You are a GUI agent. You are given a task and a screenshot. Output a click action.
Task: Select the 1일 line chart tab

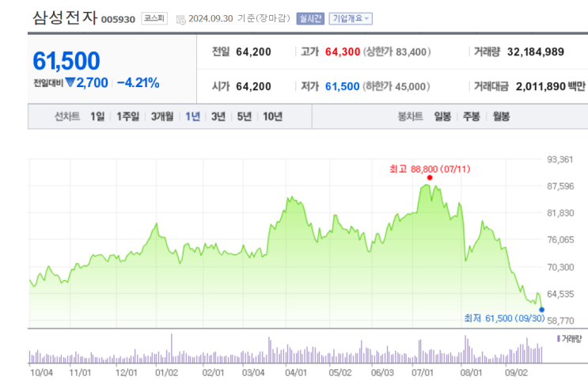pyautogui.click(x=97, y=116)
